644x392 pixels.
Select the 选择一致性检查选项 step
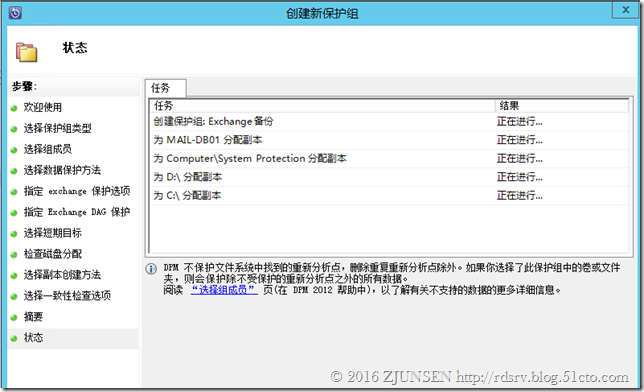tap(67, 296)
